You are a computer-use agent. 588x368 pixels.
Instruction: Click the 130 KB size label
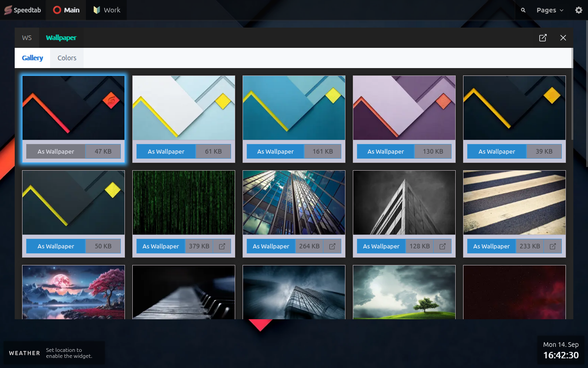pos(433,151)
